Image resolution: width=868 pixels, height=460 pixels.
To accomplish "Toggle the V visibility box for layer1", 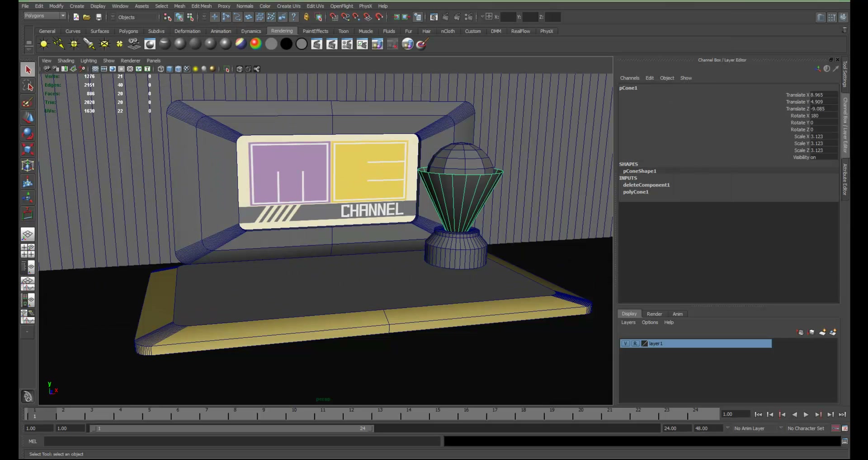I will [x=625, y=343].
